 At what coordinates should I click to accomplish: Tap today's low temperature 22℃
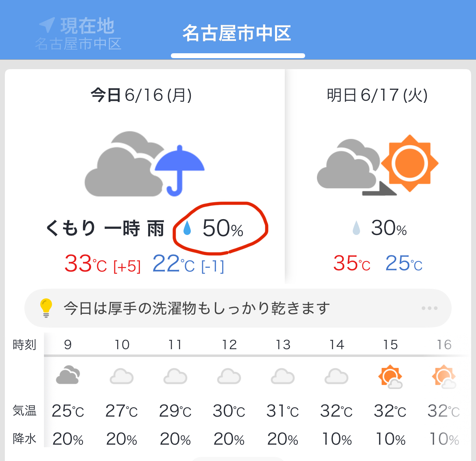click(174, 263)
